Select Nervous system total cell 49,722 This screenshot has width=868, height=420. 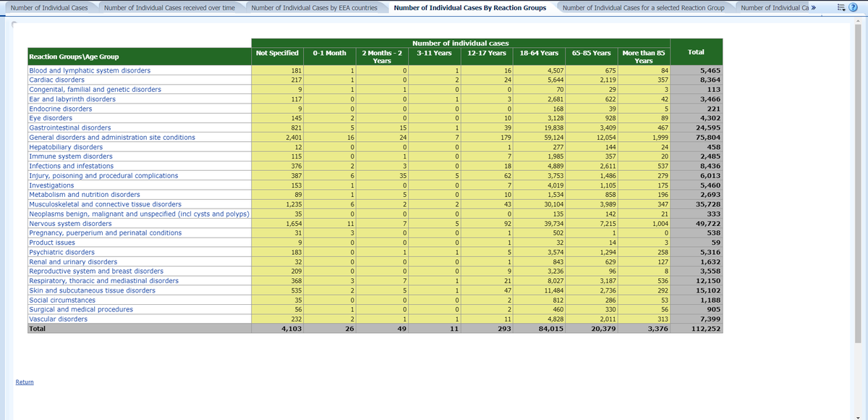tap(697, 224)
